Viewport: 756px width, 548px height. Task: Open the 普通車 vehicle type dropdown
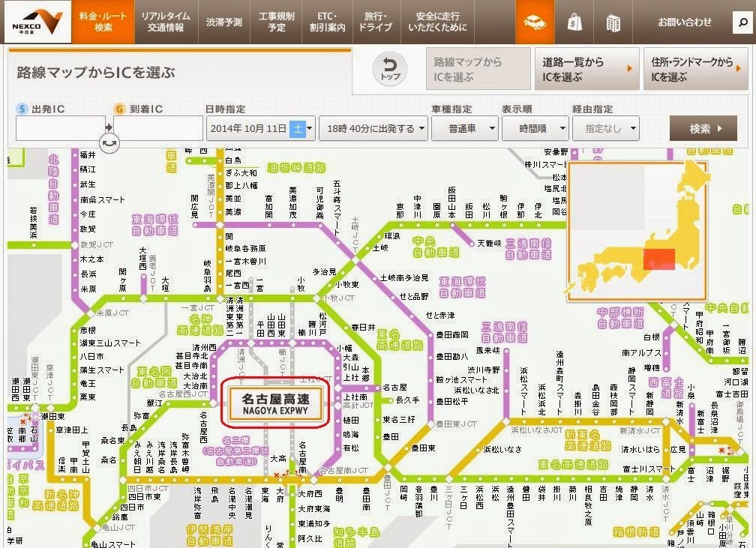pos(464,129)
